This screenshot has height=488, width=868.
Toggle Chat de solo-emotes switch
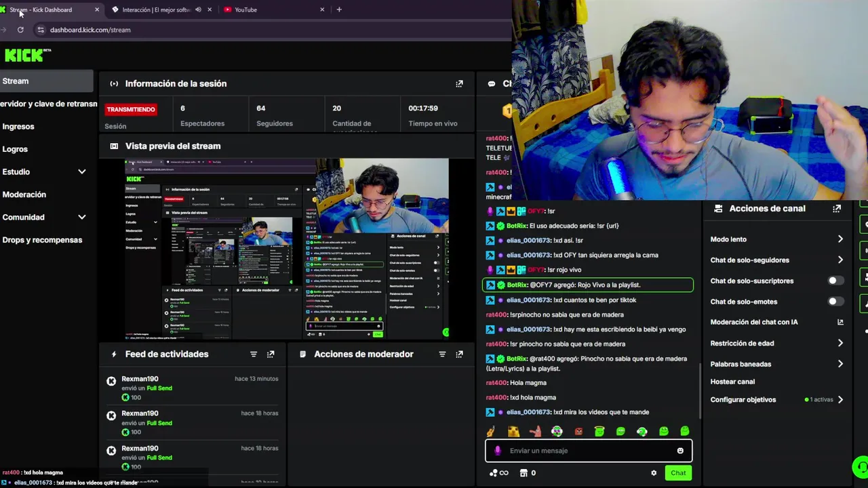836,302
